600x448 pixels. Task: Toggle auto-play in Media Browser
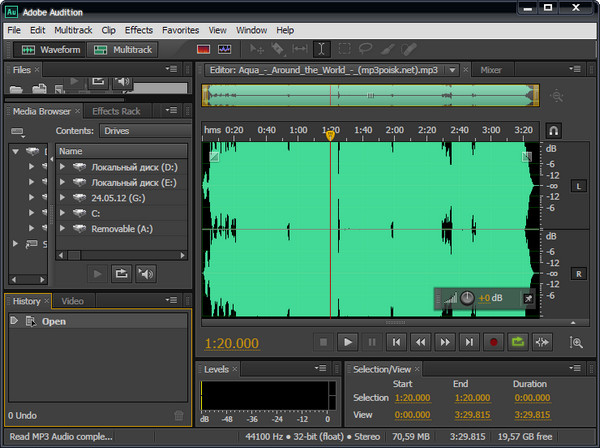146,273
